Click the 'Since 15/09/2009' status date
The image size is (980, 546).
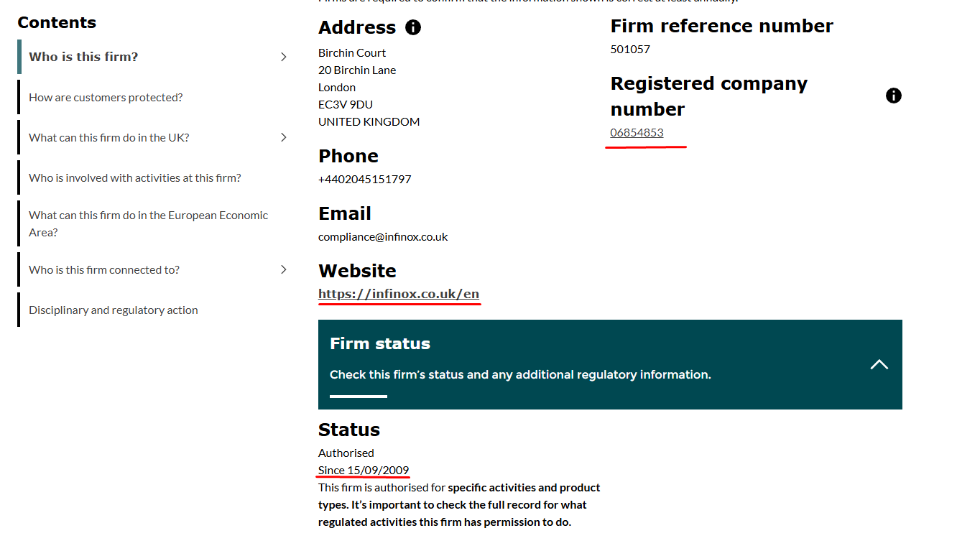click(x=364, y=470)
